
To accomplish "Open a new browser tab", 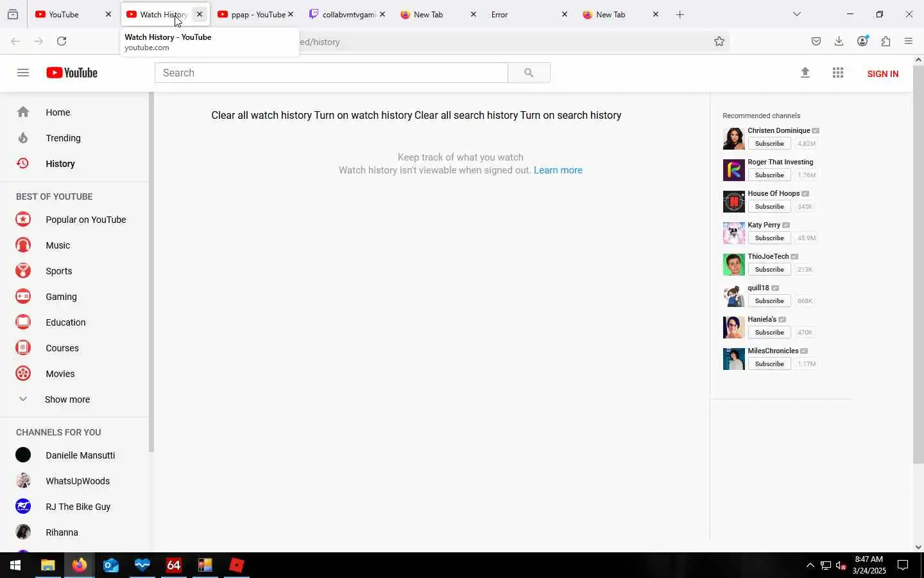I will (680, 14).
